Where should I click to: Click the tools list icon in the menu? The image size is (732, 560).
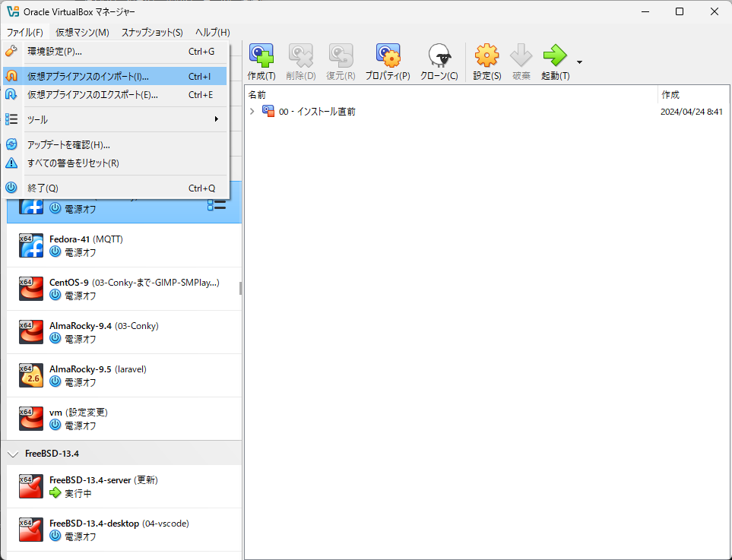[11, 119]
